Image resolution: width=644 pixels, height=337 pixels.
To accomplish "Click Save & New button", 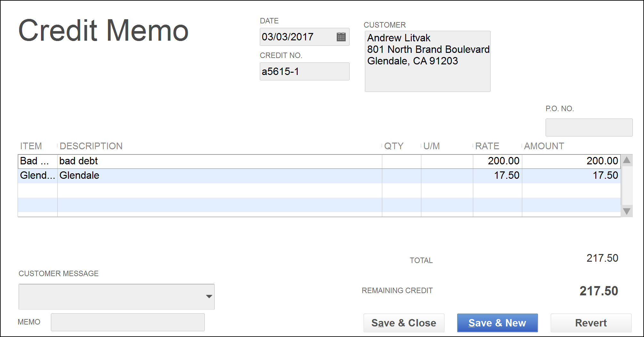I will coord(497,323).
